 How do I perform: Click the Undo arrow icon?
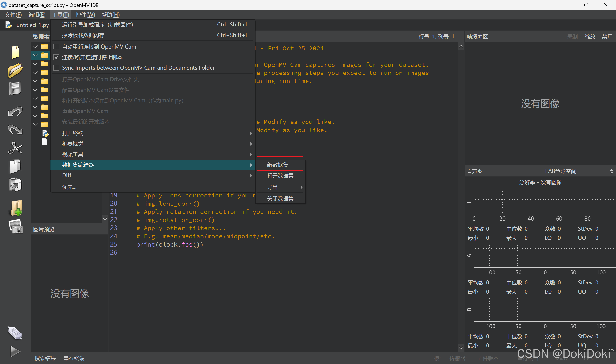[15, 112]
